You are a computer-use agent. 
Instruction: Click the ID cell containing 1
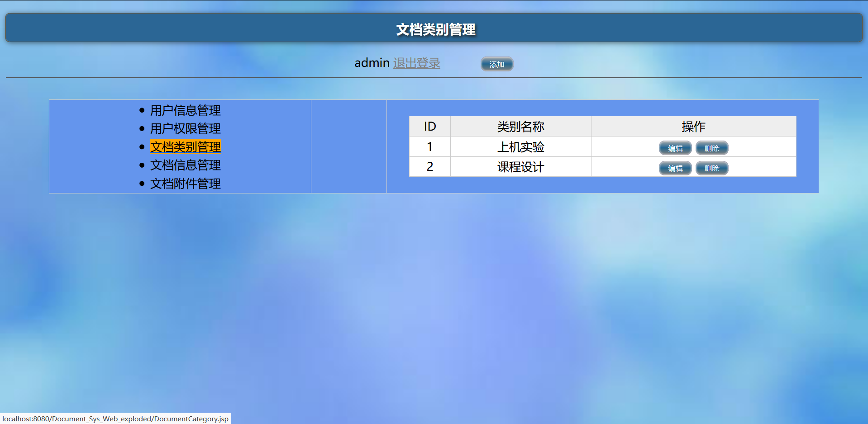[430, 147]
